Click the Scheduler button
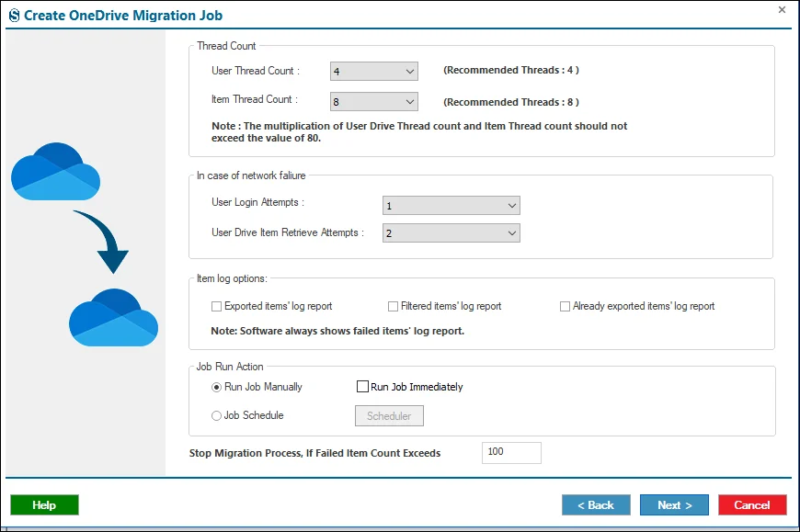Screen dimensions: 800x532 [389, 416]
